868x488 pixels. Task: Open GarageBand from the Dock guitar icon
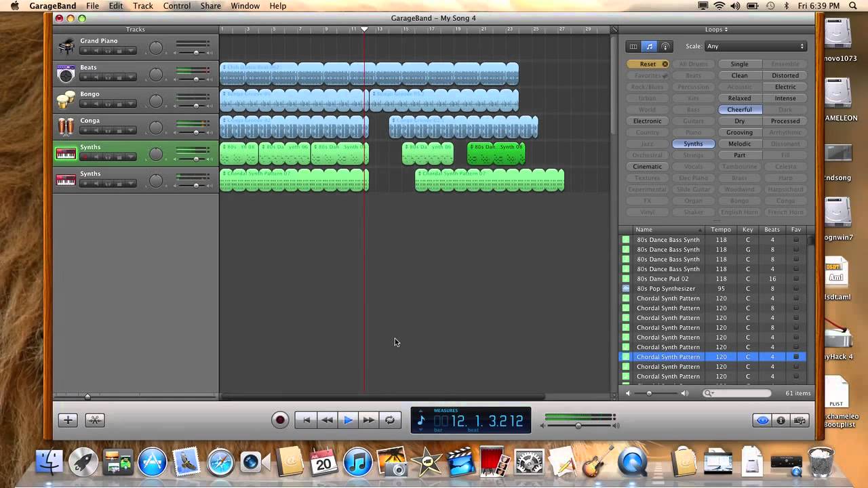pos(599,461)
